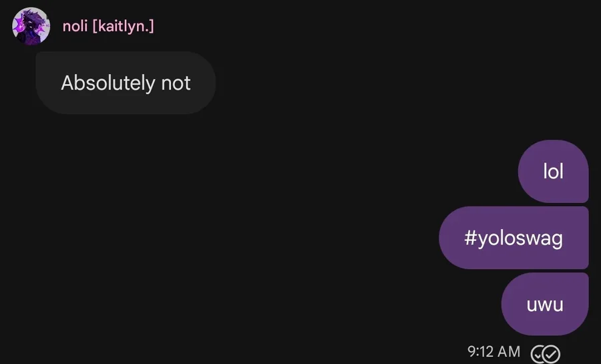The height and width of the screenshot is (364, 601).
Task: Select the "uwu" sent message bubble
Action: pos(545,305)
